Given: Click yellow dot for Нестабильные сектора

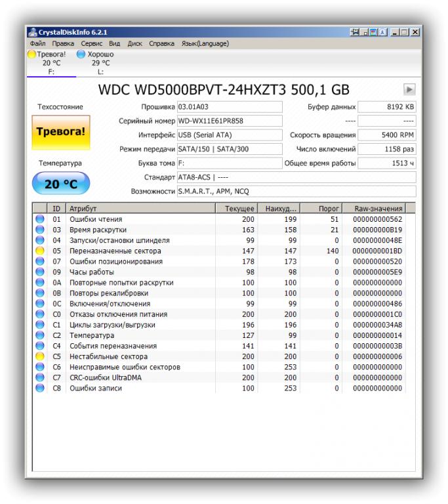Looking at the screenshot, I should point(40,356).
